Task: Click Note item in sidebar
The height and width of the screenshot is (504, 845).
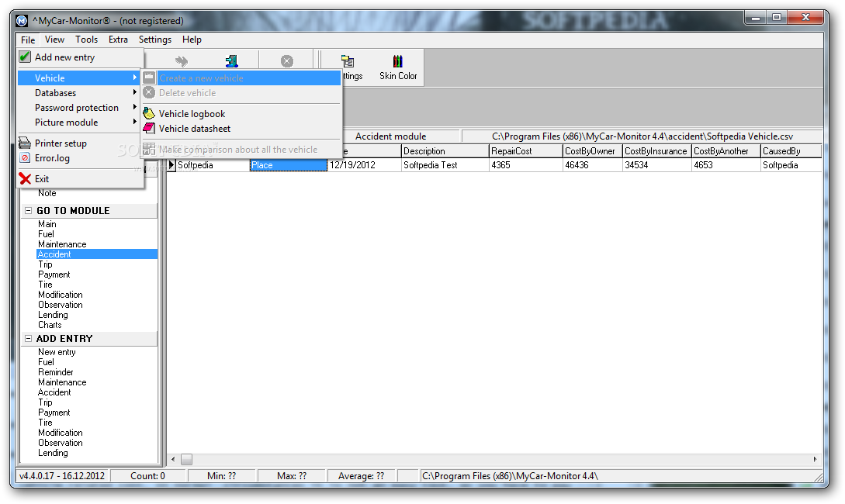Action: coord(47,193)
